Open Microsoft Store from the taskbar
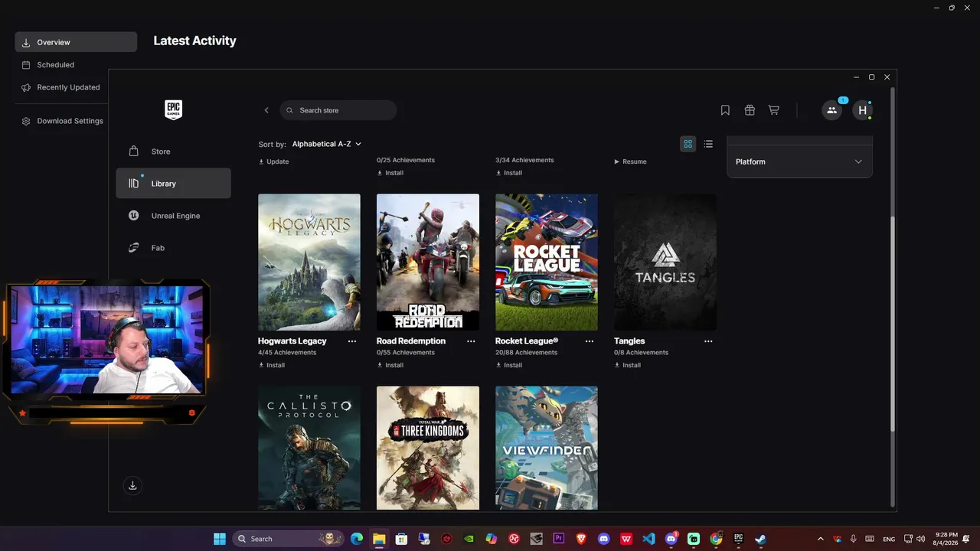Screen dimensions: 980x551 (x=401, y=539)
